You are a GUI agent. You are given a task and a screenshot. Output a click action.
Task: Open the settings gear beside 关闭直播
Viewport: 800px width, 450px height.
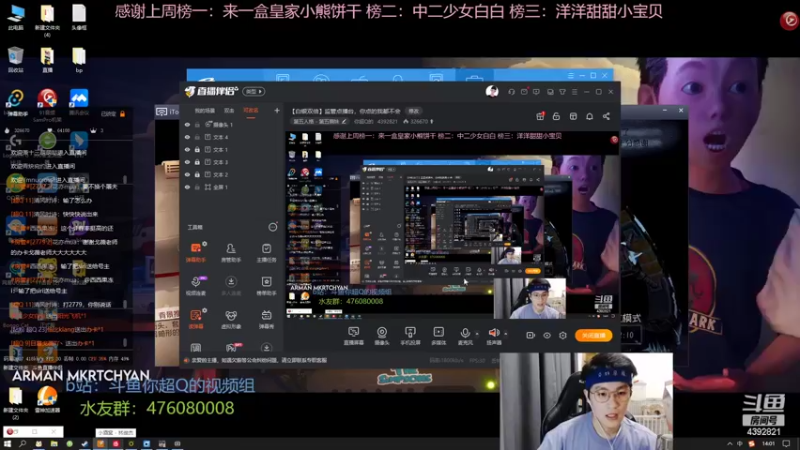563,335
